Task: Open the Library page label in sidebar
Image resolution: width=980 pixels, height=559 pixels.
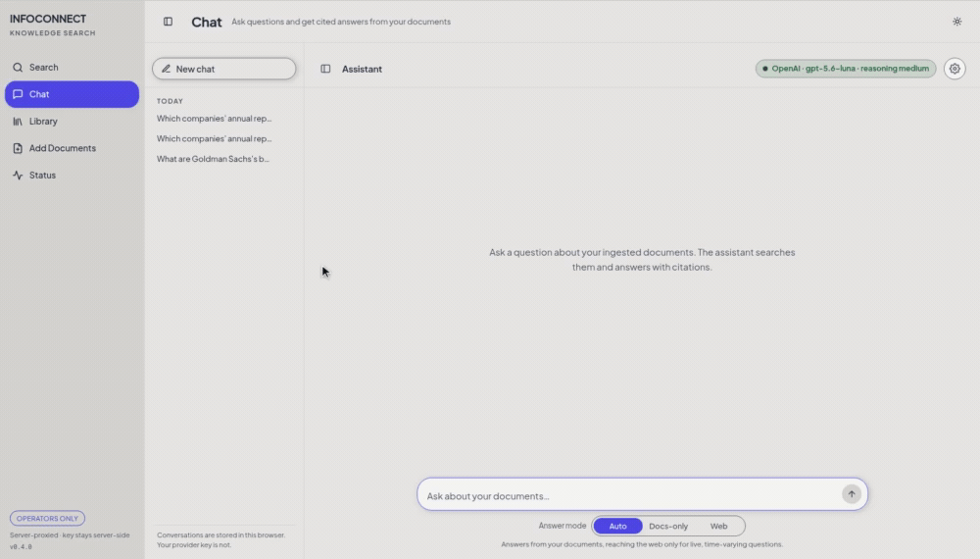Action: (x=43, y=122)
